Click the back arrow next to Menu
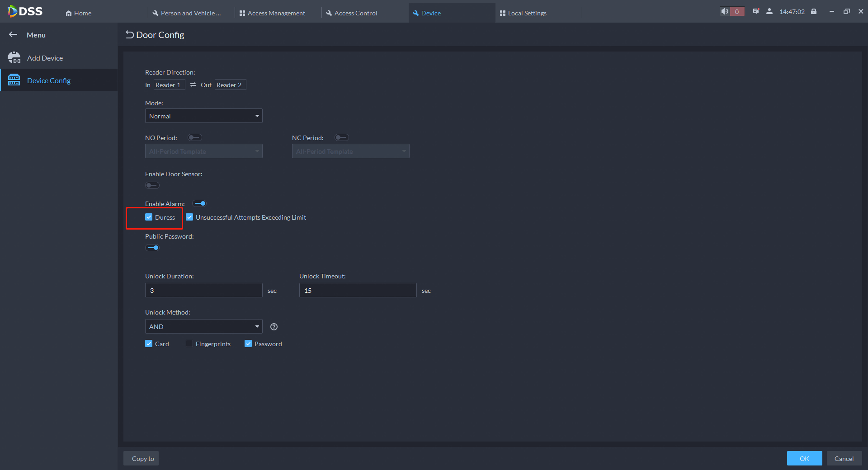 click(x=13, y=34)
